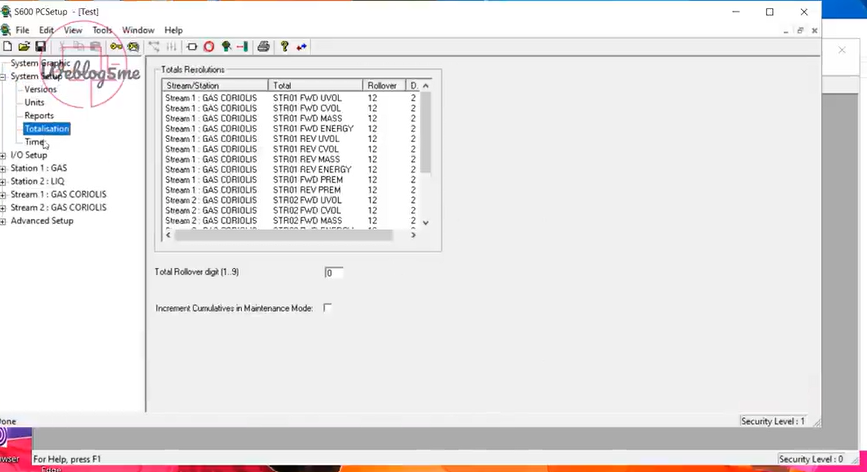Screen dimensions: 867x472
Task: Click the Rollover column header
Action: (385, 86)
